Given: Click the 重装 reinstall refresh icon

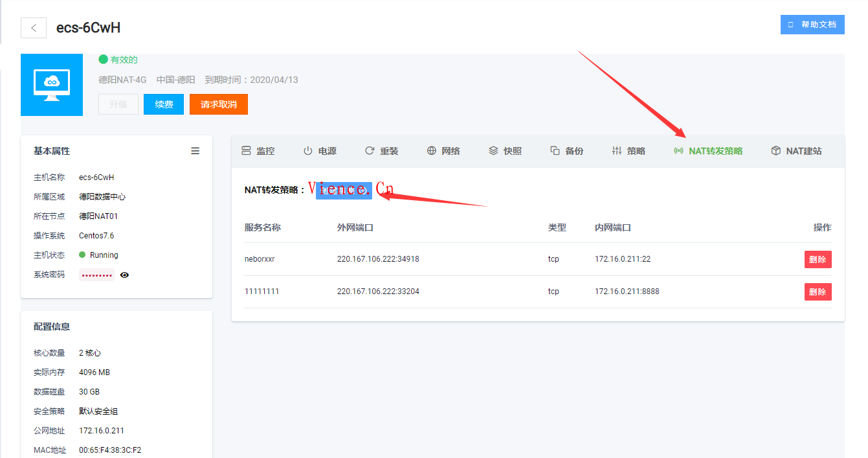Looking at the screenshot, I should click(370, 151).
